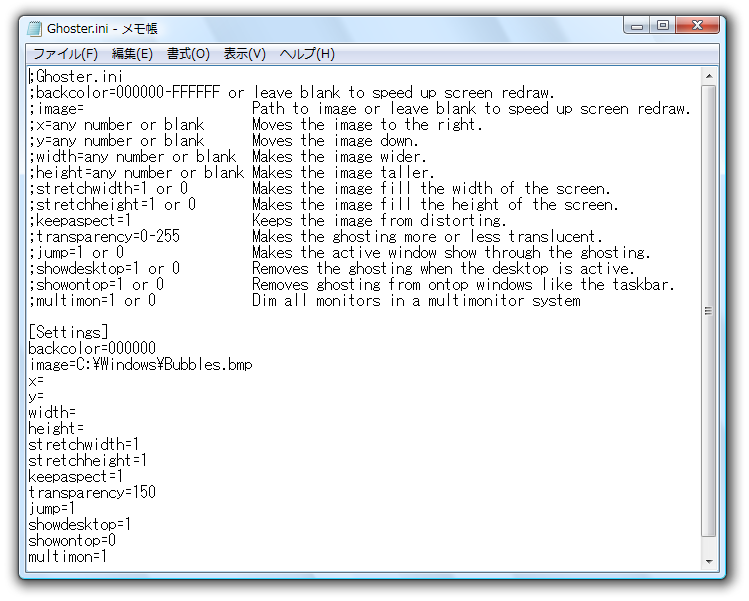
Task: Open the ヘルプ(H) menu
Action: click(x=307, y=54)
